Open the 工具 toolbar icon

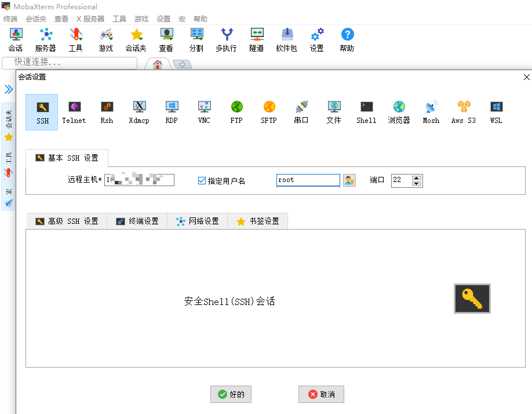[x=76, y=40]
